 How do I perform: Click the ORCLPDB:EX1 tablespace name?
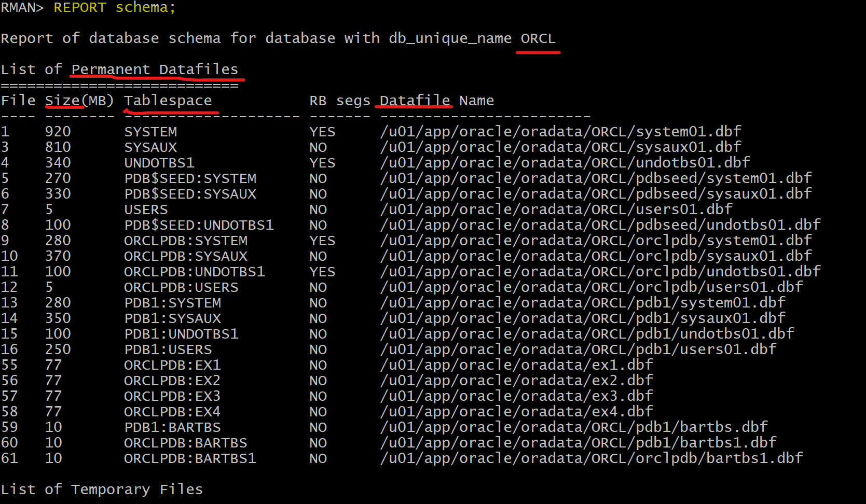(x=172, y=365)
